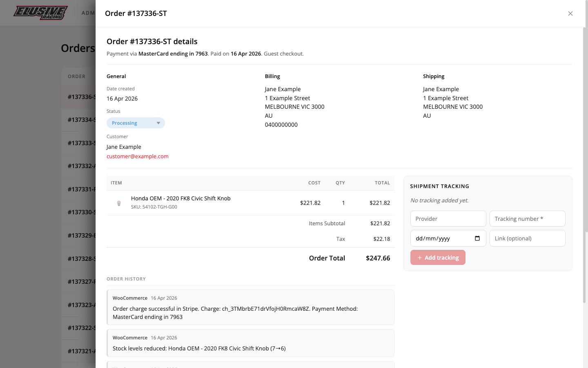
Task: Click the item cost $221.82 cell
Action: [x=310, y=203]
